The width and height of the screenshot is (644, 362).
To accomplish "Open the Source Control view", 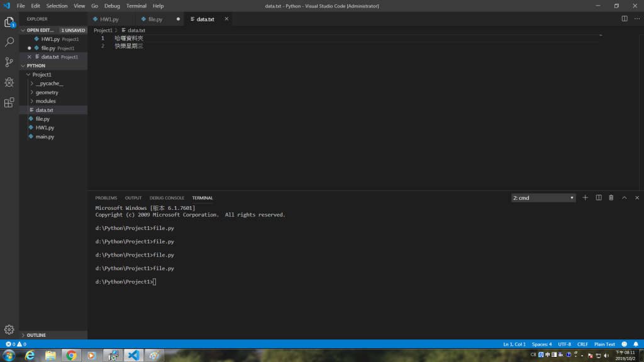I will 9,62.
